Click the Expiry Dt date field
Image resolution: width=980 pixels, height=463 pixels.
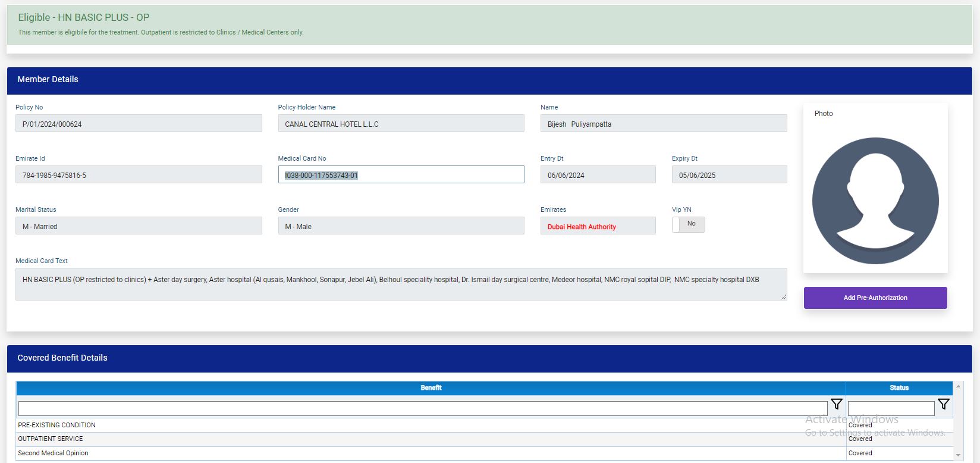pyautogui.click(x=729, y=175)
